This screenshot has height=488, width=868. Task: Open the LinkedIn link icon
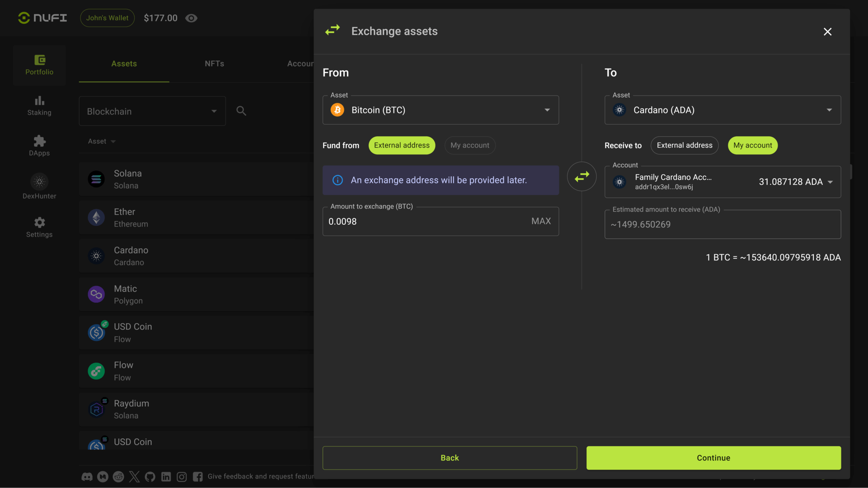(166, 477)
